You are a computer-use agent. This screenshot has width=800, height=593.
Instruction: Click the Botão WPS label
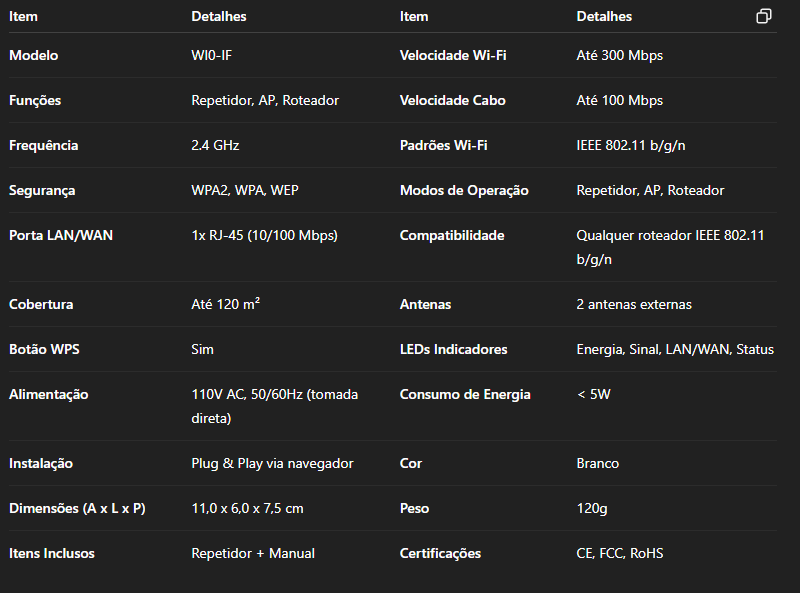point(44,350)
